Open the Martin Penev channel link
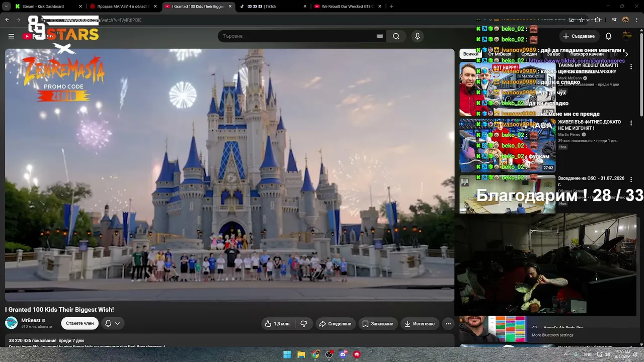Image resolution: width=644 pixels, height=362 pixels. (x=570, y=135)
